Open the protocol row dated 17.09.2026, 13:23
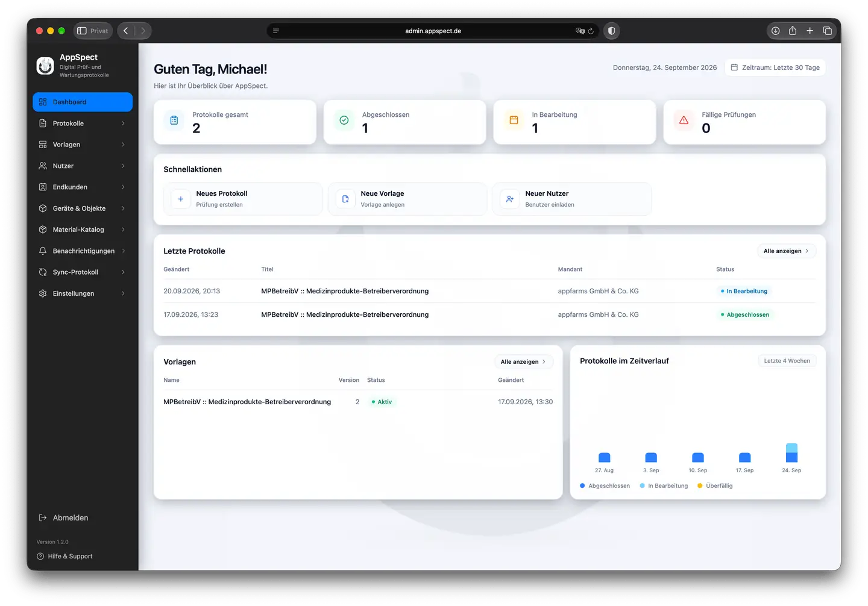Image resolution: width=868 pixels, height=606 pixels. [x=489, y=314]
